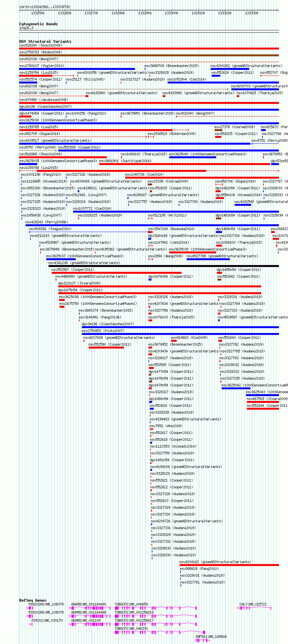The image size is (288, 644).
Task: Click the nsv4194483 (gnomADStructuralVariants) label
Action: point(185,419)
